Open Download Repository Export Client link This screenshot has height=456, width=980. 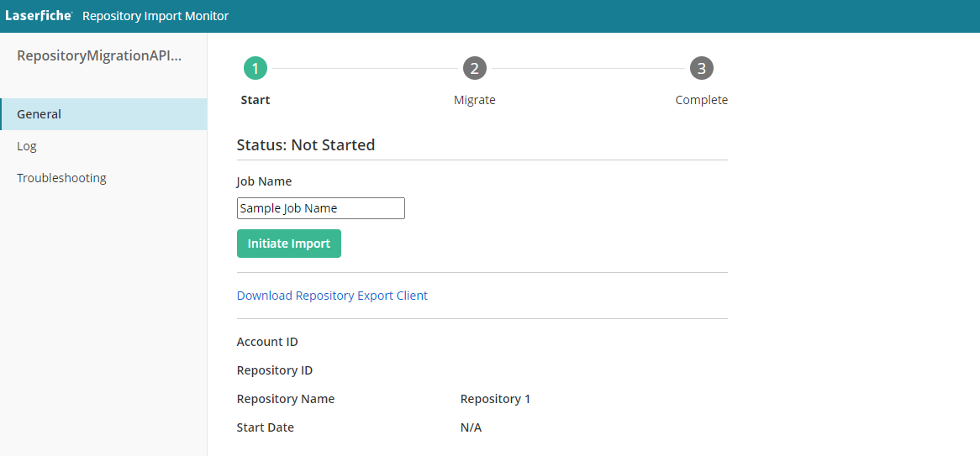tap(333, 296)
